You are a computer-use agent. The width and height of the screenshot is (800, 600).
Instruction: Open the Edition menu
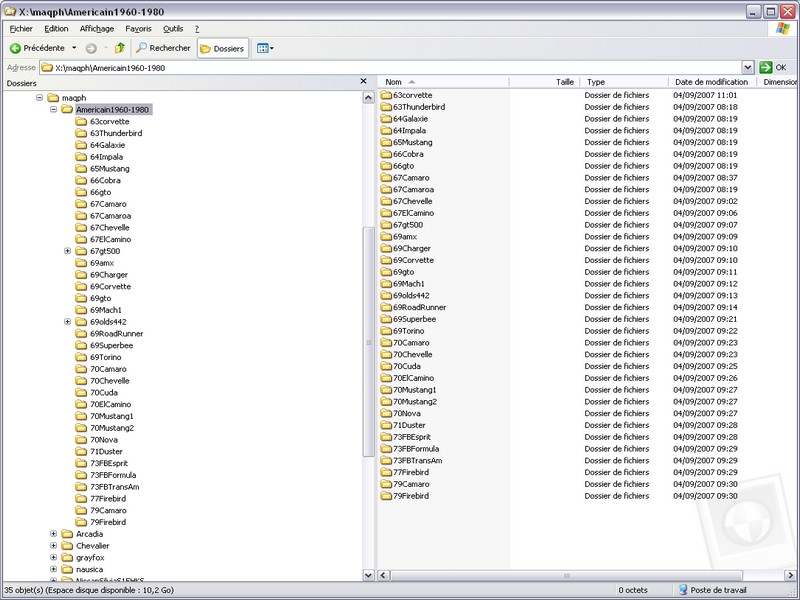point(56,29)
